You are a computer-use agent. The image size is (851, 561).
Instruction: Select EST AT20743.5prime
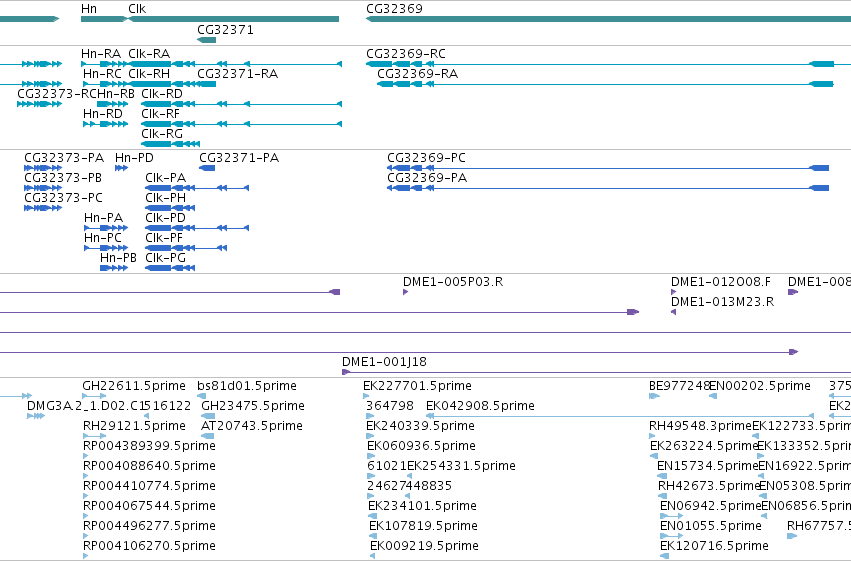pos(252,426)
